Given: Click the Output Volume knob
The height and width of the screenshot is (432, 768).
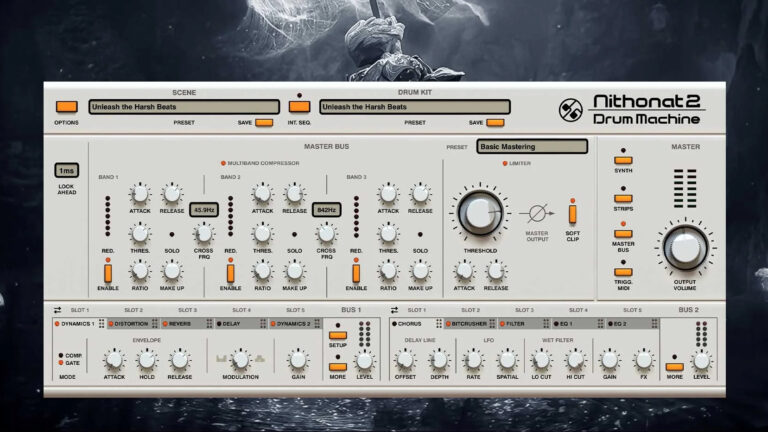Looking at the screenshot, I should tap(685, 248).
